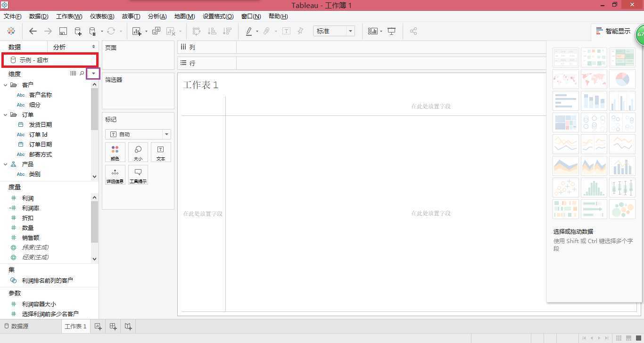
Task: Add a new data source via toolbar
Action: click(x=78, y=32)
